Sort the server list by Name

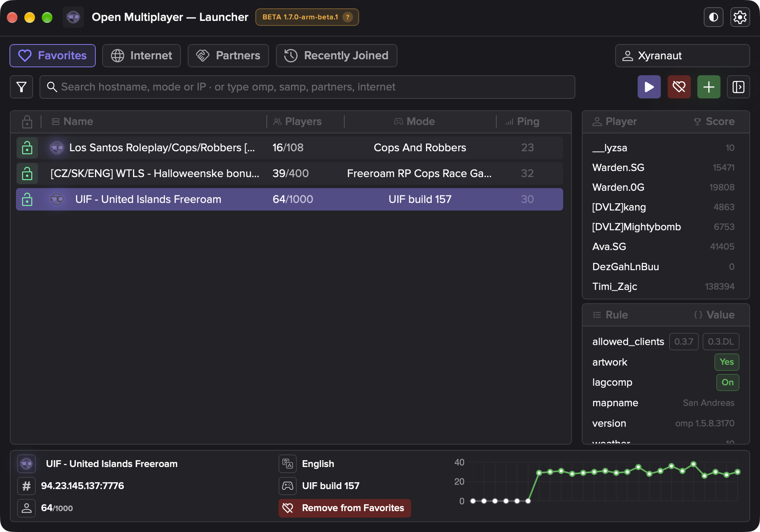pos(72,122)
